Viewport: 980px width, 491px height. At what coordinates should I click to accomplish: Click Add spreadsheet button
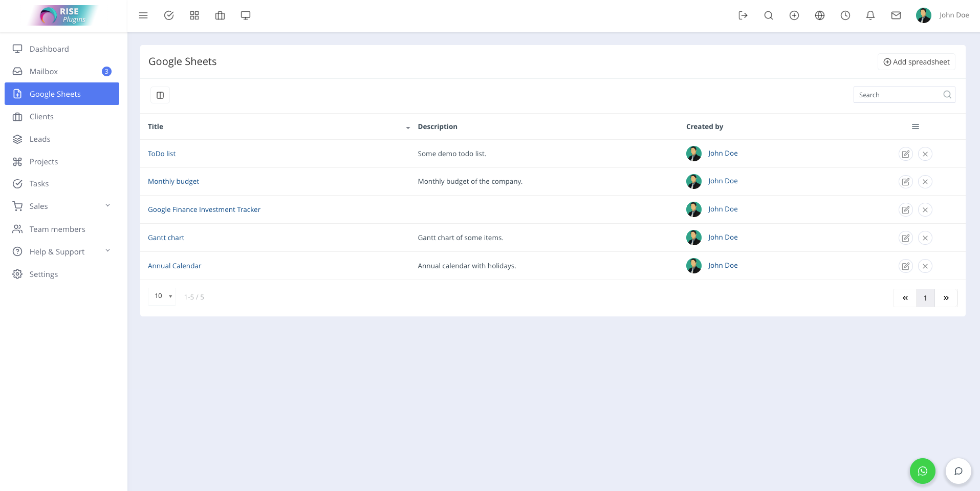pyautogui.click(x=917, y=62)
